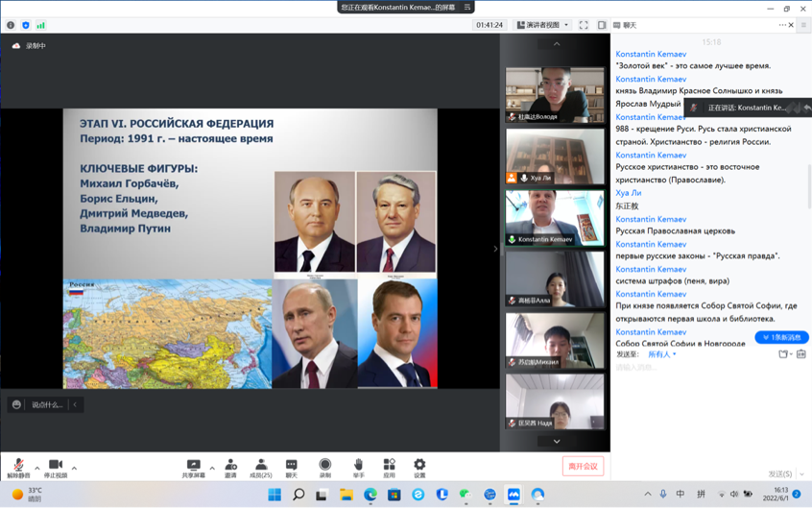Raise hand using the hand icon
812x508 pixels.
357,467
